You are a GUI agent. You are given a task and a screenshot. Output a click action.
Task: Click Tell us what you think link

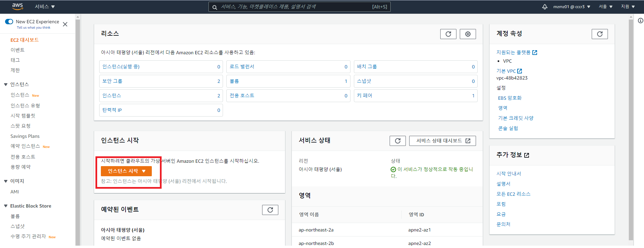33,28
